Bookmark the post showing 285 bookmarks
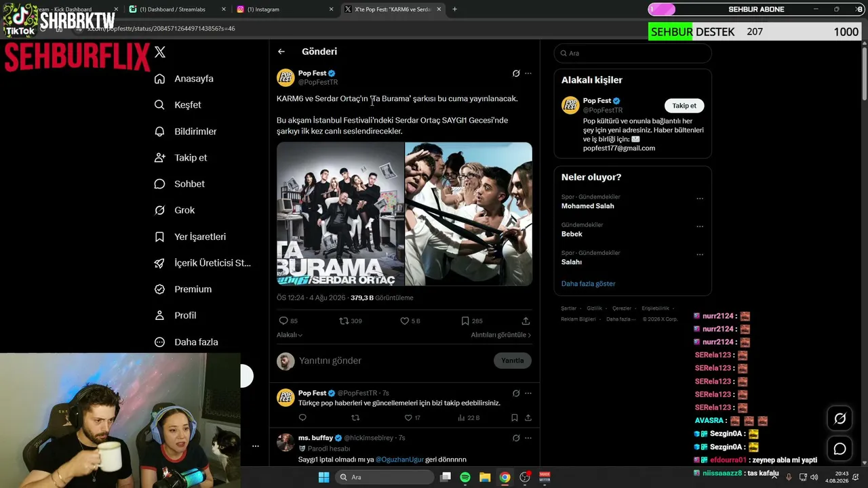The width and height of the screenshot is (868, 488). (x=465, y=321)
